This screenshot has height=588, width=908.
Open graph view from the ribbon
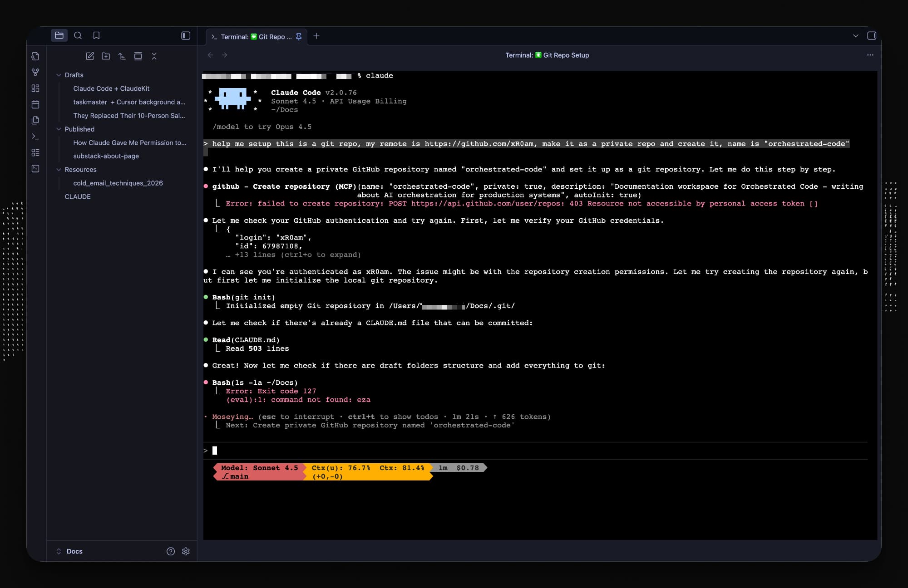(x=35, y=72)
